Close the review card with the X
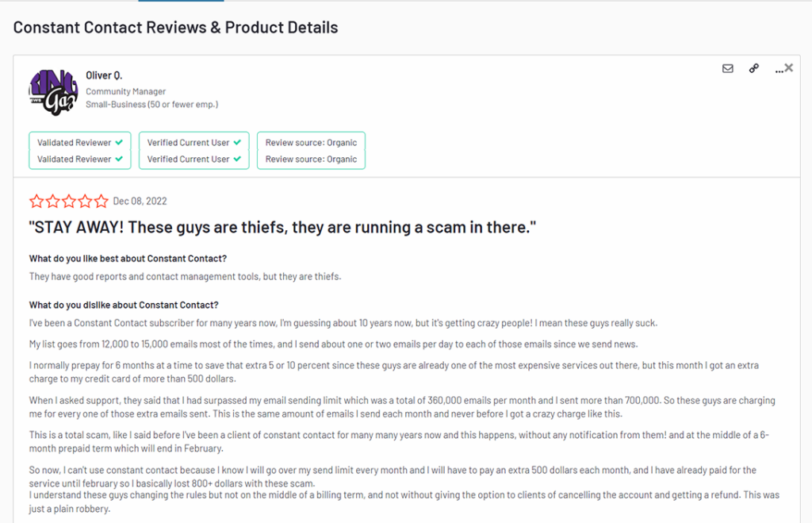This screenshot has height=523, width=812. pyautogui.click(x=788, y=68)
